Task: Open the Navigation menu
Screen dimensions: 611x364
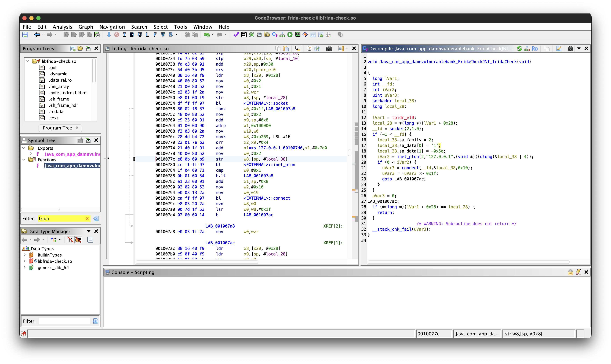Action: [112, 27]
